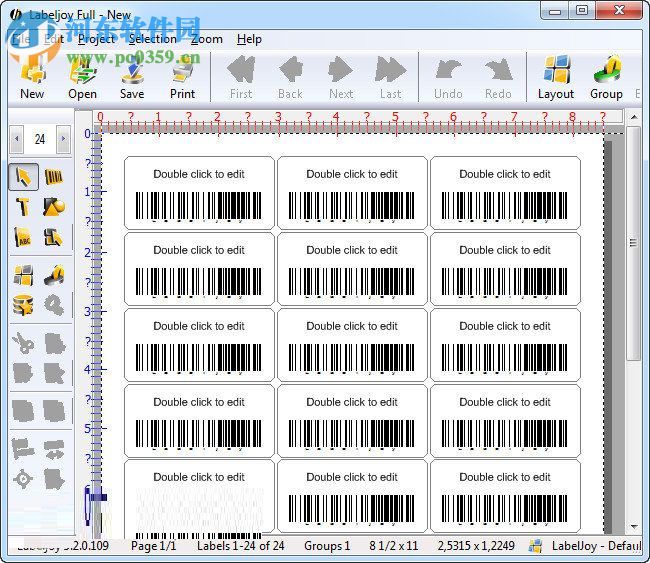Open the Project menu
Image resolution: width=650 pixels, height=563 pixels.
point(96,39)
